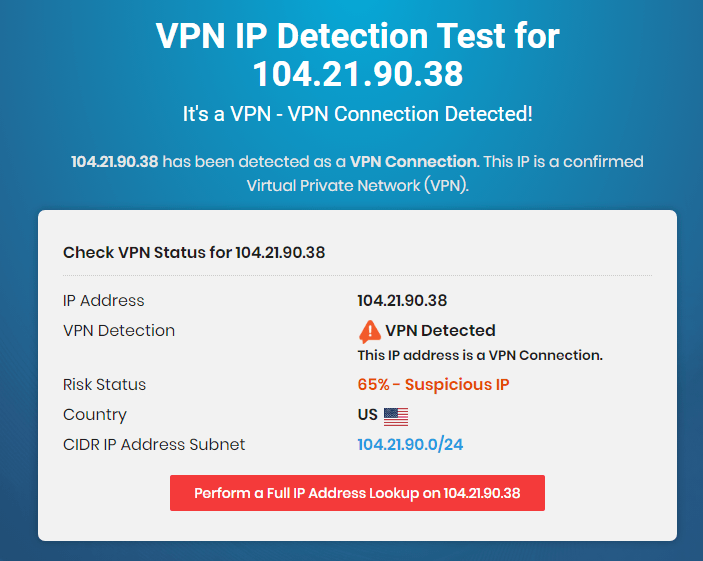Select the VPN Detected status label

[x=440, y=331]
